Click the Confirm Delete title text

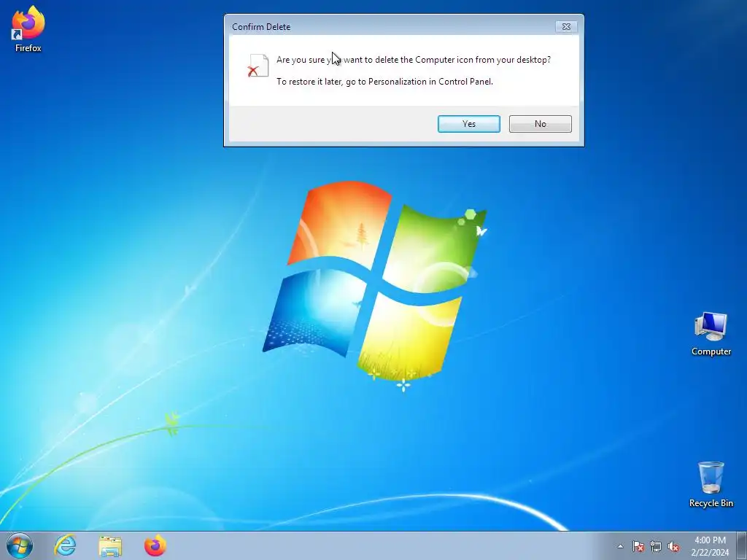click(x=261, y=27)
